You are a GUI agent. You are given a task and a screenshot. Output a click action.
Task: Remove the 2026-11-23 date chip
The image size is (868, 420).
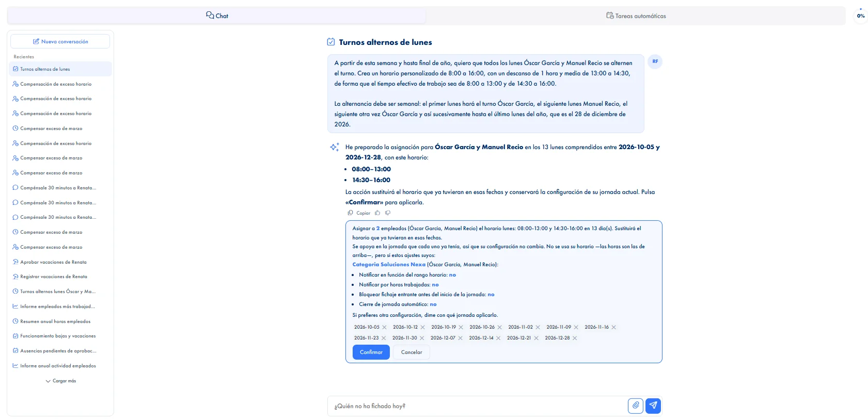[x=384, y=338]
